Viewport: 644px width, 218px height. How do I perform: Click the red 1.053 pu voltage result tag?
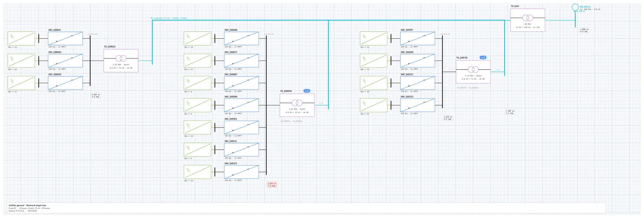(272, 185)
